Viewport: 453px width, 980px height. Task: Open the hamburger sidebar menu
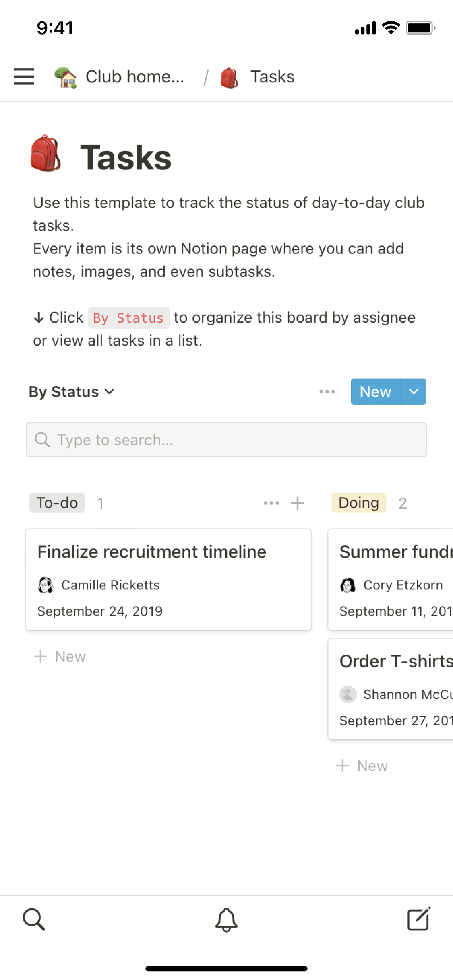[x=24, y=76]
